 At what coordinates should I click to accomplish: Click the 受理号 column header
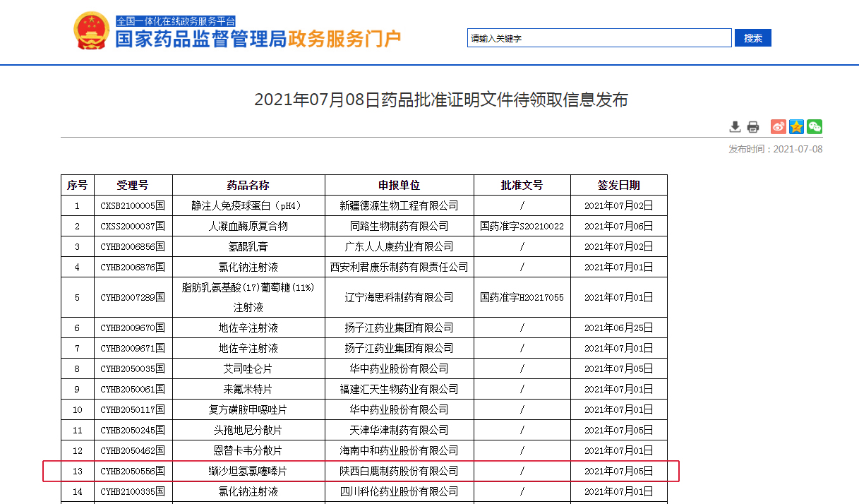(x=133, y=185)
